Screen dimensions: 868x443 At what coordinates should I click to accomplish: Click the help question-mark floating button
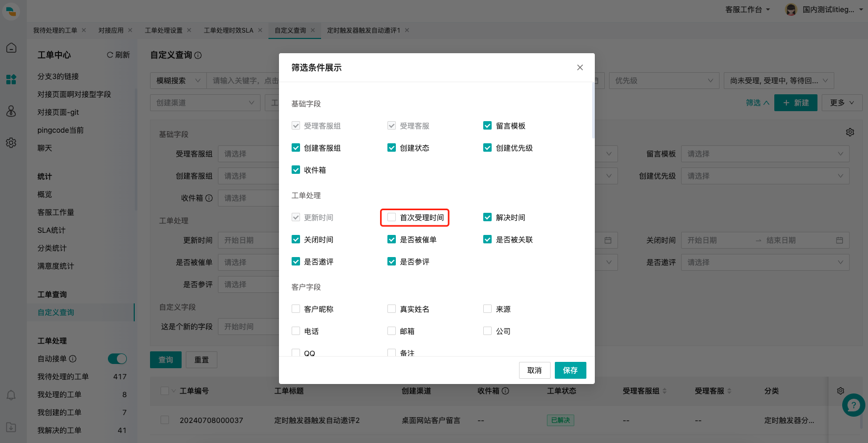pyautogui.click(x=853, y=405)
